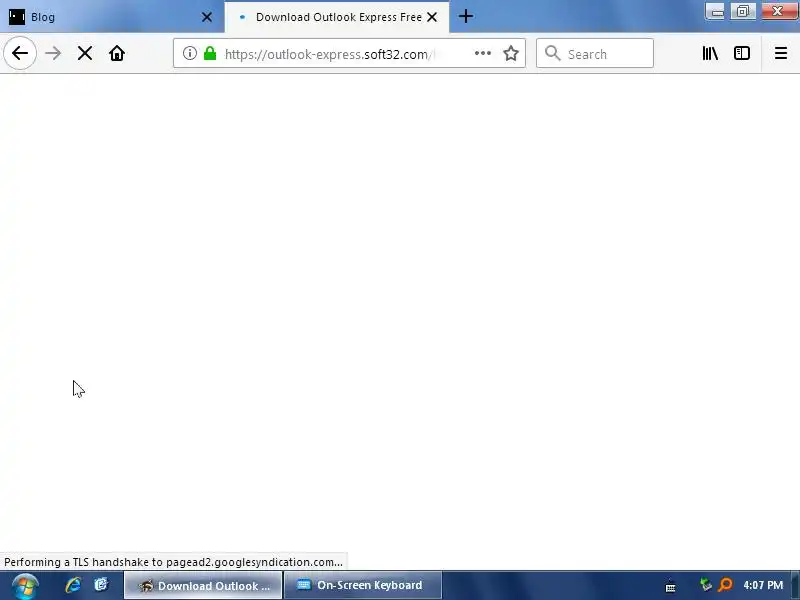Image resolution: width=800 pixels, height=600 pixels.
Task: Open page actions three-dots menu
Action: pos(483,53)
